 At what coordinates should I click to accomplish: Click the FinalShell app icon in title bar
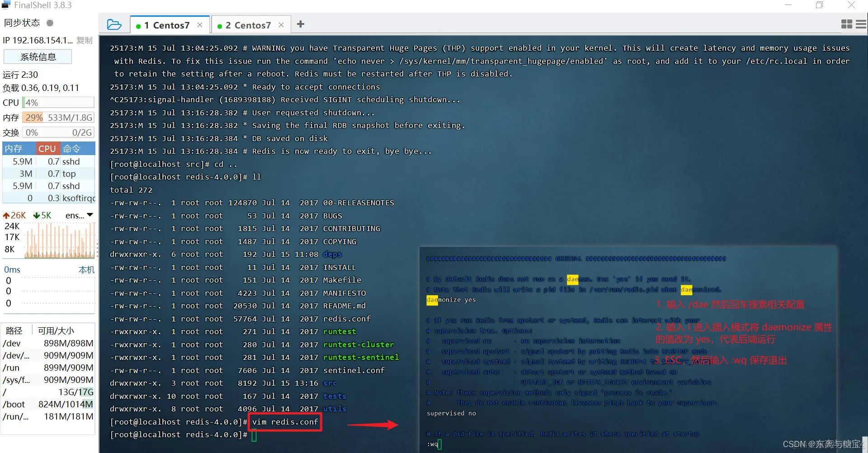6,5
